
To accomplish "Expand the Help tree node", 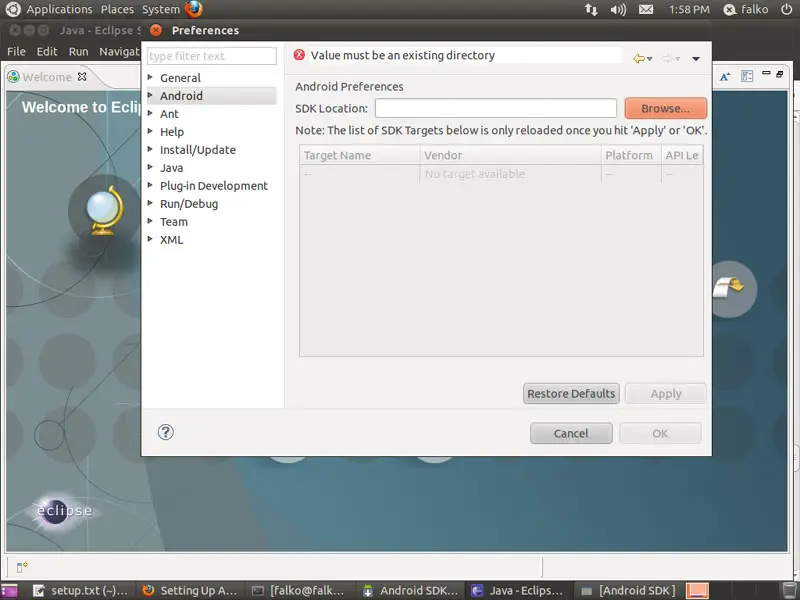I will tap(150, 131).
